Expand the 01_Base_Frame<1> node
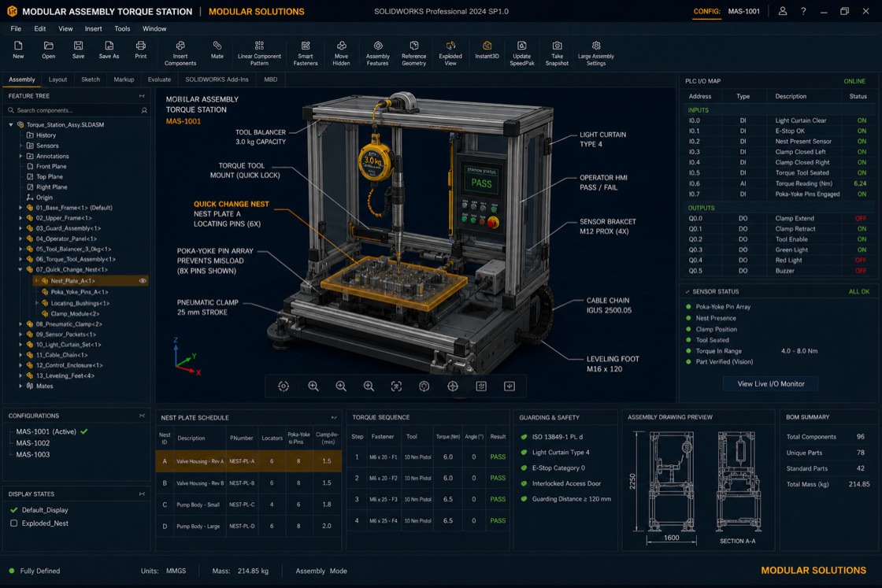Screen dimensions: 882x588 [x=20, y=208]
